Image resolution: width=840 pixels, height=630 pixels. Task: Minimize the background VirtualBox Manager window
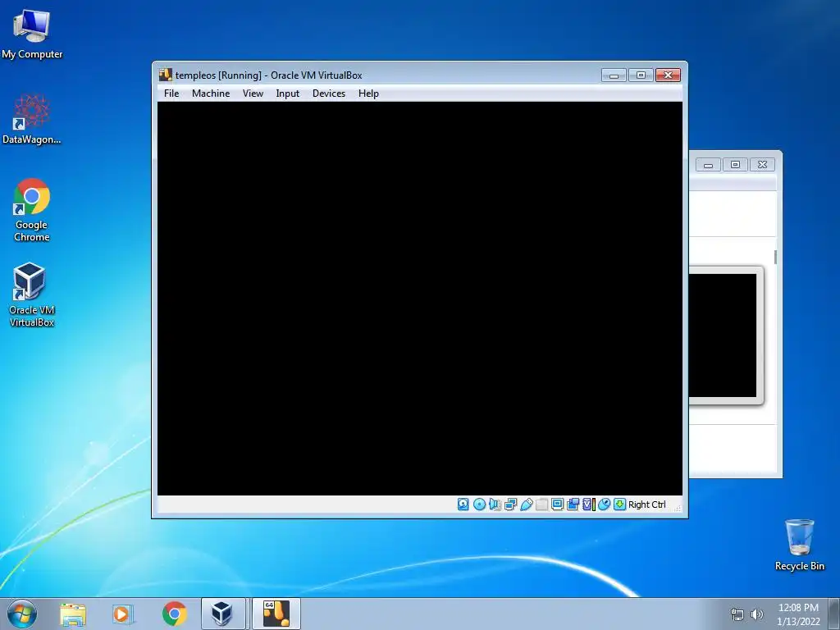click(x=708, y=165)
